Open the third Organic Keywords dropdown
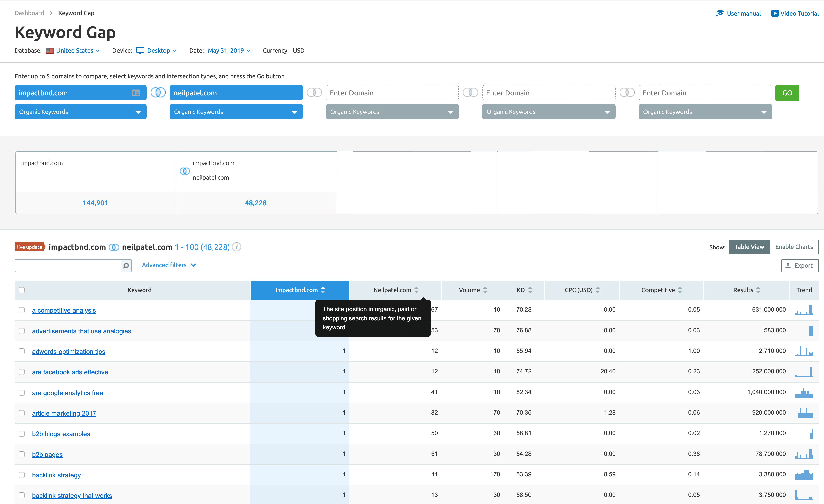824x504 pixels. (x=392, y=112)
